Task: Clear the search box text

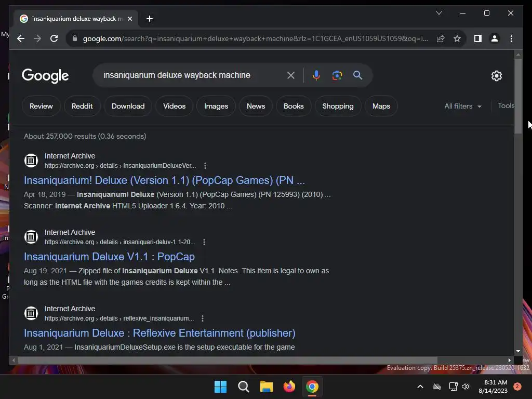Action: point(291,75)
